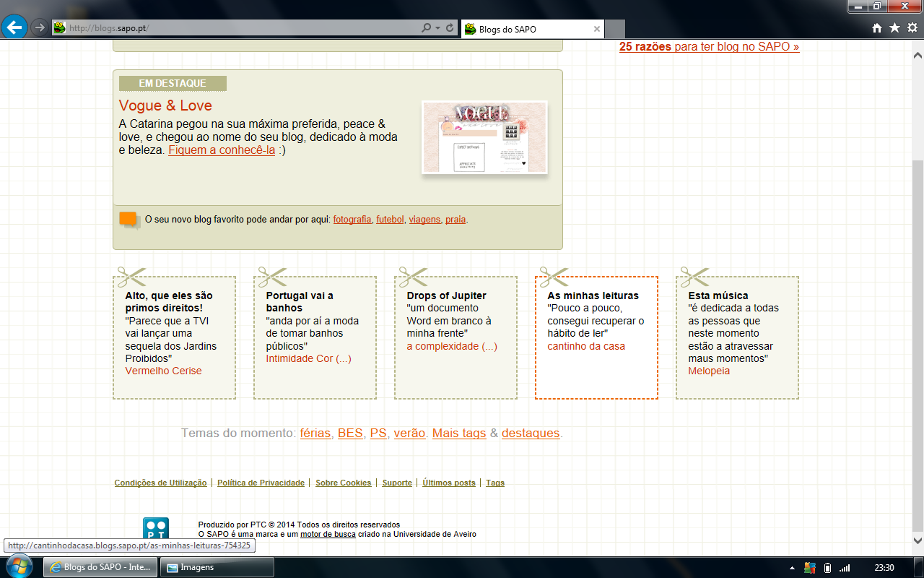Refresh the page with the reload icon
The height and width of the screenshot is (578, 924).
[x=450, y=28]
